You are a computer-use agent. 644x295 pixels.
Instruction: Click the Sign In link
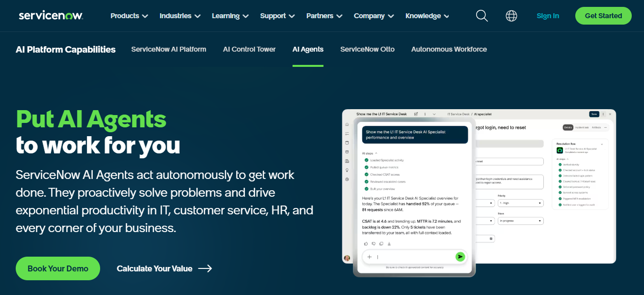coord(548,16)
